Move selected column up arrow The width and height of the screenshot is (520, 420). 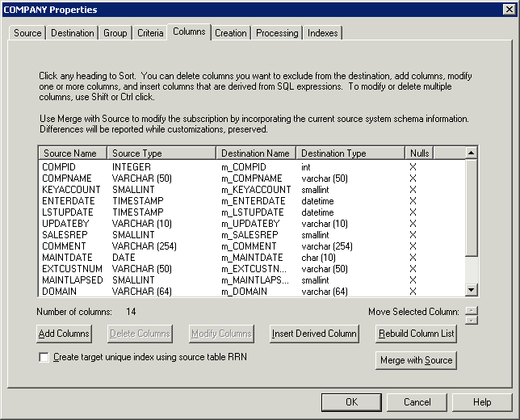tap(472, 309)
